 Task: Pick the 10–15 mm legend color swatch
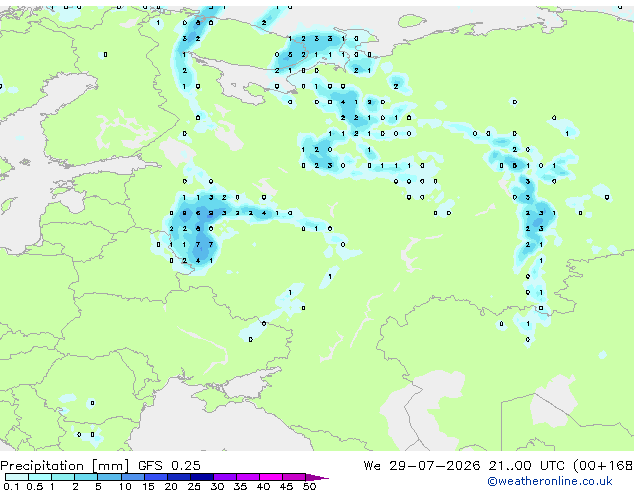point(133,477)
